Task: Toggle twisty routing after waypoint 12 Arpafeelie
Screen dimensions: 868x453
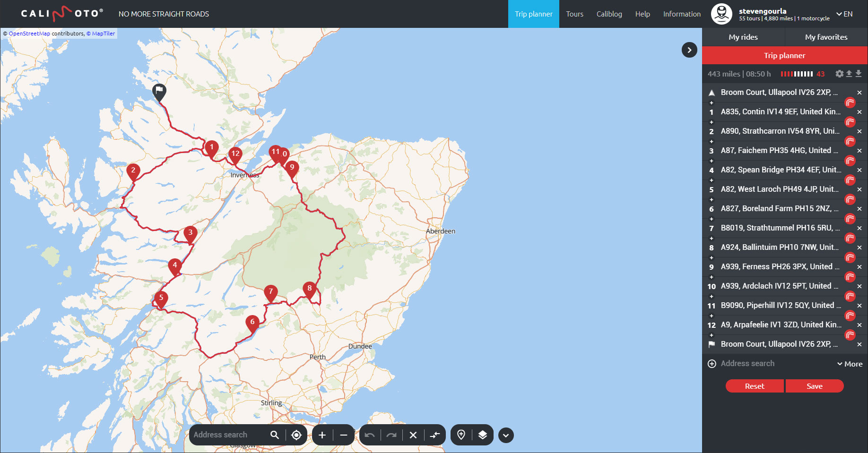Action: pos(850,335)
